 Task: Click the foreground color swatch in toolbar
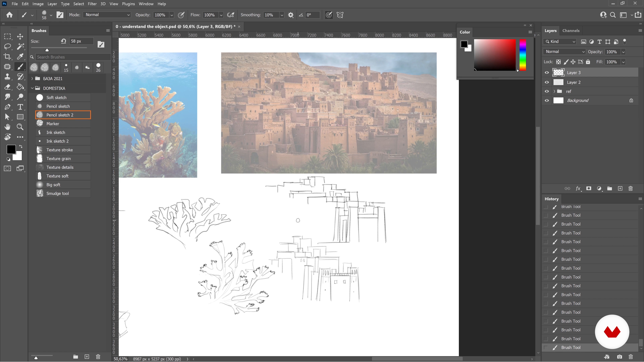(x=11, y=149)
